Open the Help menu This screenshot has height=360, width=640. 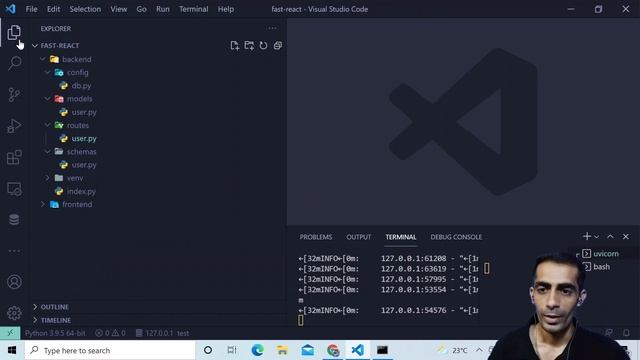(x=226, y=9)
